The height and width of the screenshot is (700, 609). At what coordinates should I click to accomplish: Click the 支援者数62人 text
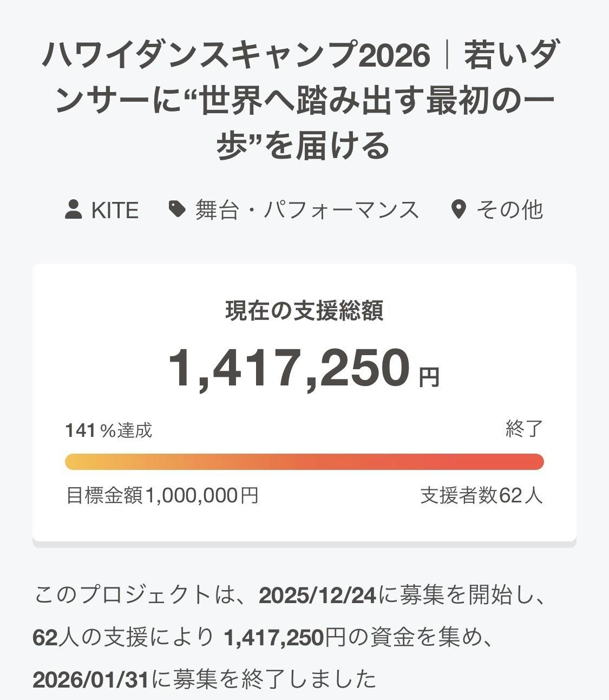tap(481, 495)
